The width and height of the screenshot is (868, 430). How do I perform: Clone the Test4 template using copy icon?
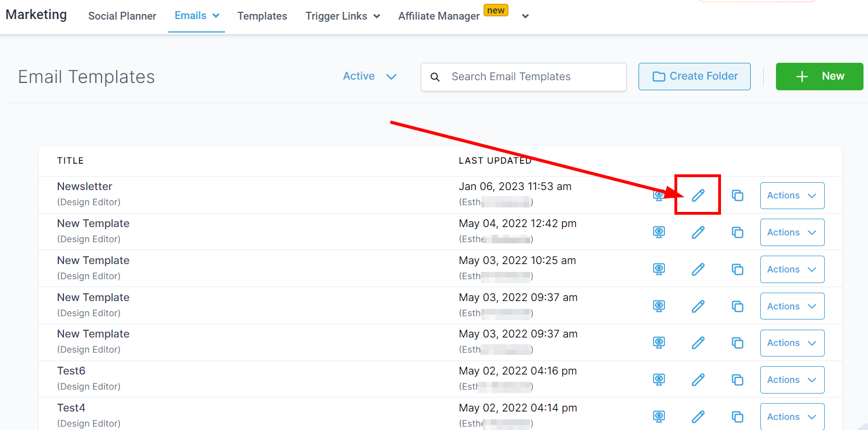pyautogui.click(x=737, y=417)
